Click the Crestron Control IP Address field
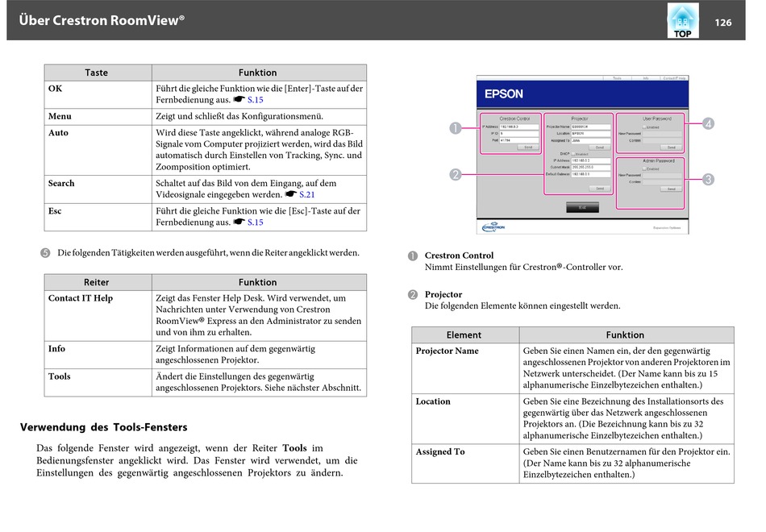This screenshot has width=766, height=532. point(518,127)
